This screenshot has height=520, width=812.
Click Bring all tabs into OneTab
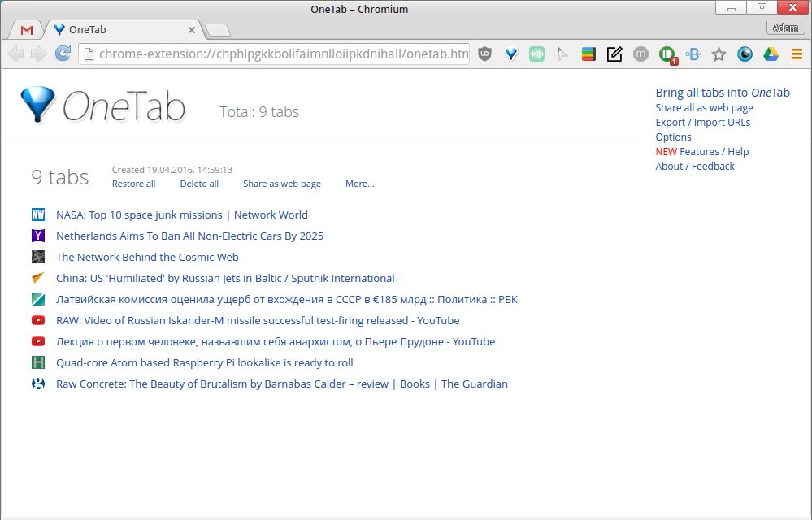coord(723,93)
